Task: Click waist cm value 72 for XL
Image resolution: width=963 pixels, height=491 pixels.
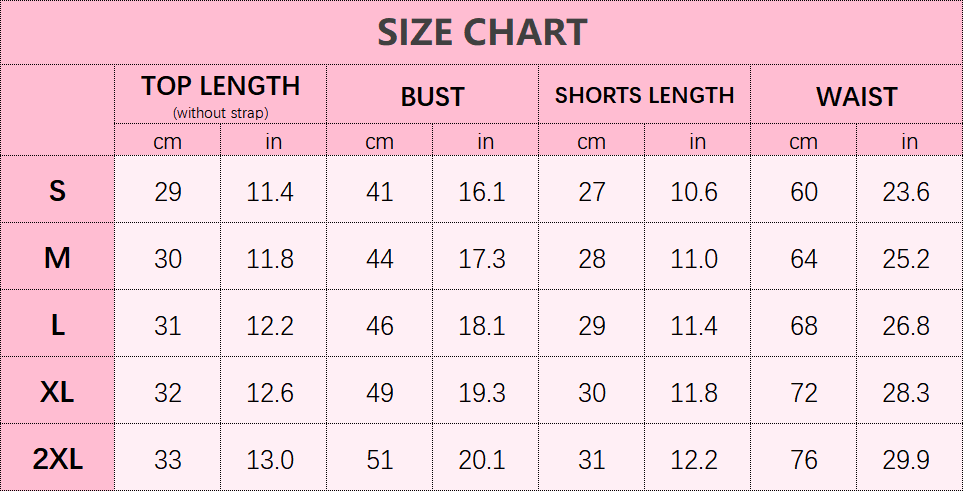Action: pos(804,393)
